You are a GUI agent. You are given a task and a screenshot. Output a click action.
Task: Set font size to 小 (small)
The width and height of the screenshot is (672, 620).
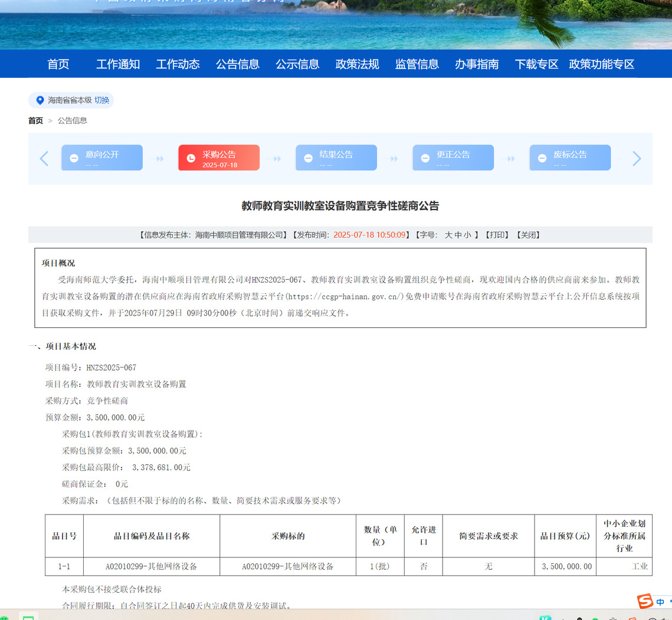[x=467, y=235]
